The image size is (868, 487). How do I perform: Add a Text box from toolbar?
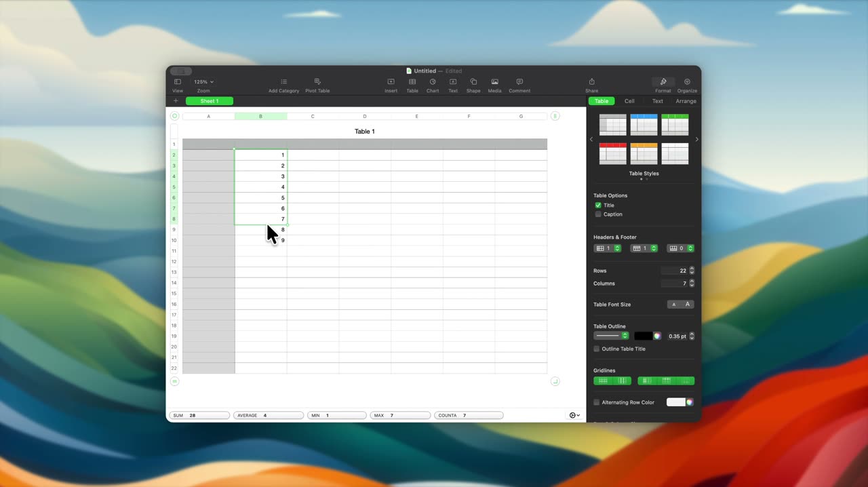[453, 82]
